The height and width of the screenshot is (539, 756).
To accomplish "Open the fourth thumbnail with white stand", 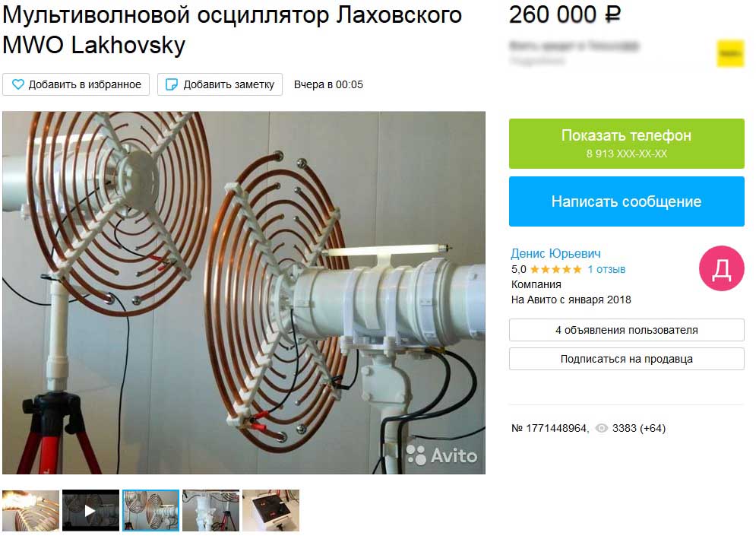I will click(210, 511).
